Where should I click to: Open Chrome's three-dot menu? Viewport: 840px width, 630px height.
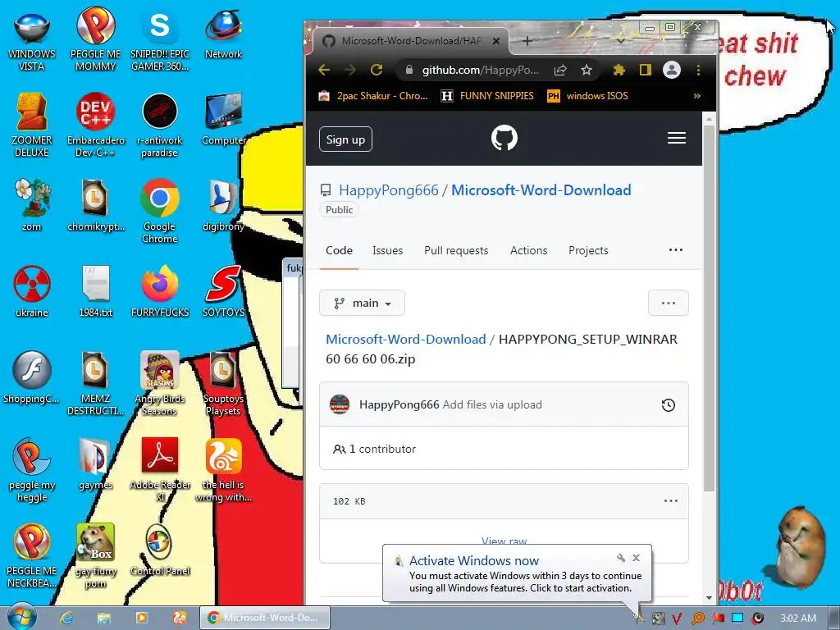(698, 70)
